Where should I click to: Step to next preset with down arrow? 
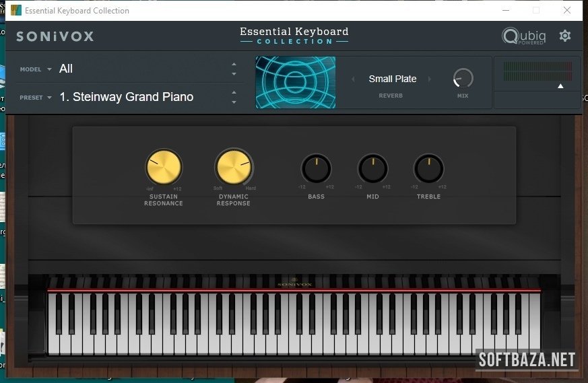pos(234,102)
